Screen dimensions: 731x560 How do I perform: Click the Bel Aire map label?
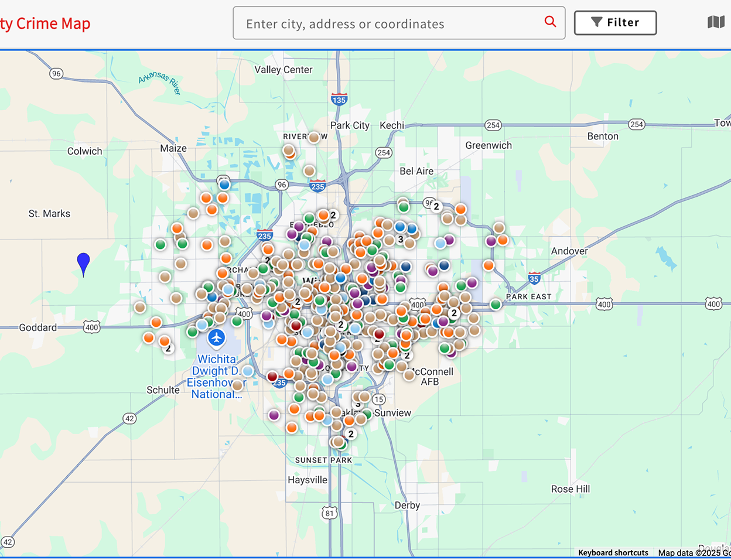pyautogui.click(x=416, y=171)
